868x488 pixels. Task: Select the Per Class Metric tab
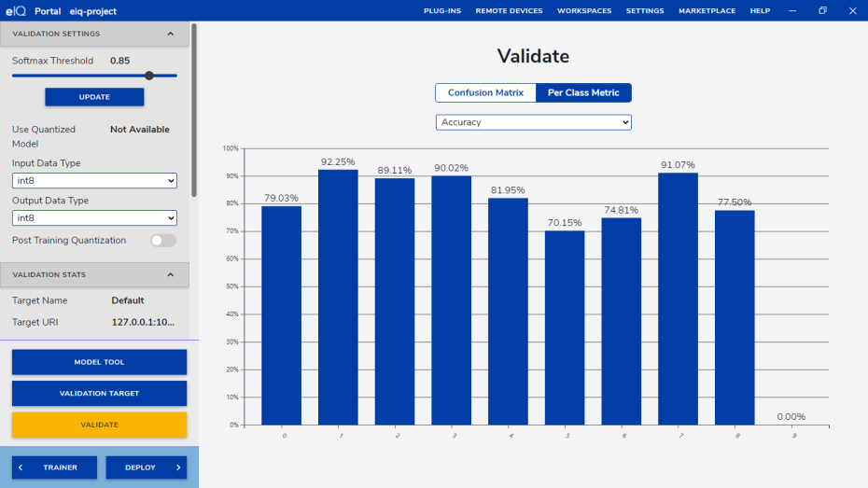[583, 92]
